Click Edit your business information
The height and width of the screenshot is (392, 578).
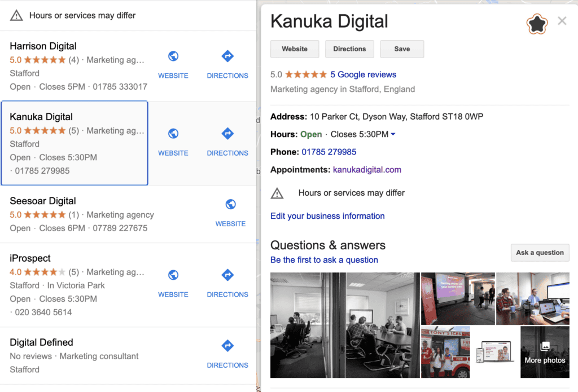(327, 216)
